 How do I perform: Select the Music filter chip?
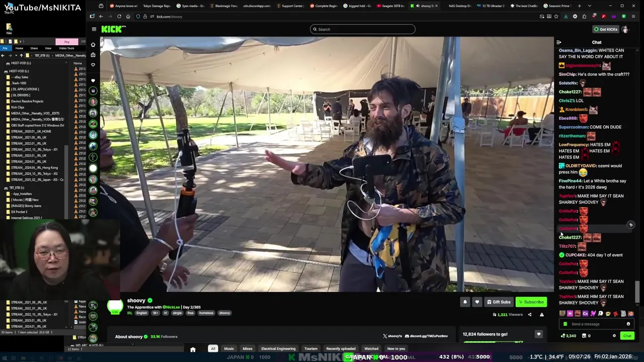(x=229, y=348)
